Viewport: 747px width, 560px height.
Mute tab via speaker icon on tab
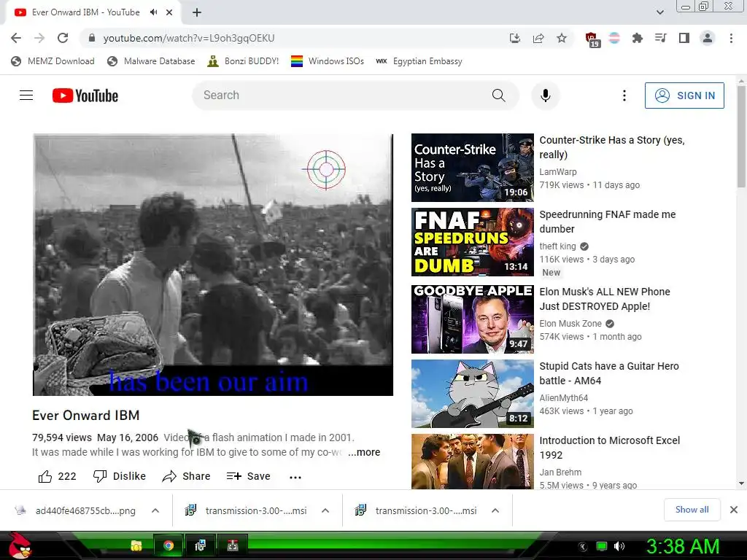point(153,12)
